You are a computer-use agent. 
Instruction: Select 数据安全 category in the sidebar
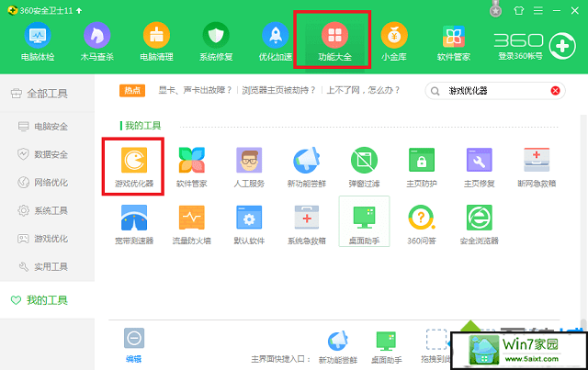pyautogui.click(x=47, y=154)
